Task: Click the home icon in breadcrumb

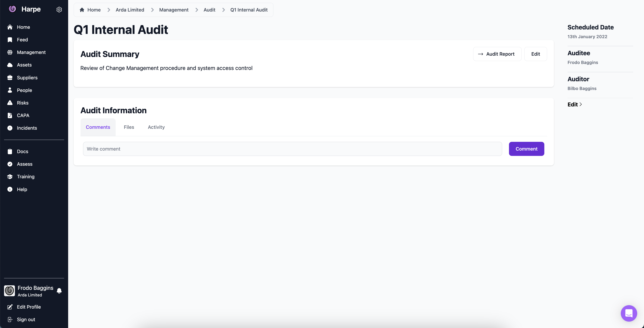Action: click(x=82, y=10)
